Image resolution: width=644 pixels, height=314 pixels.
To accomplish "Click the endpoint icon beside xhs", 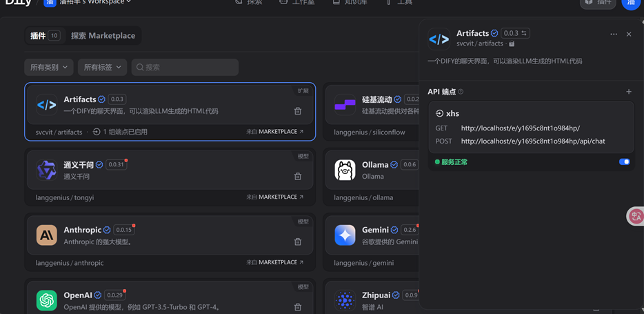I will pyautogui.click(x=439, y=113).
